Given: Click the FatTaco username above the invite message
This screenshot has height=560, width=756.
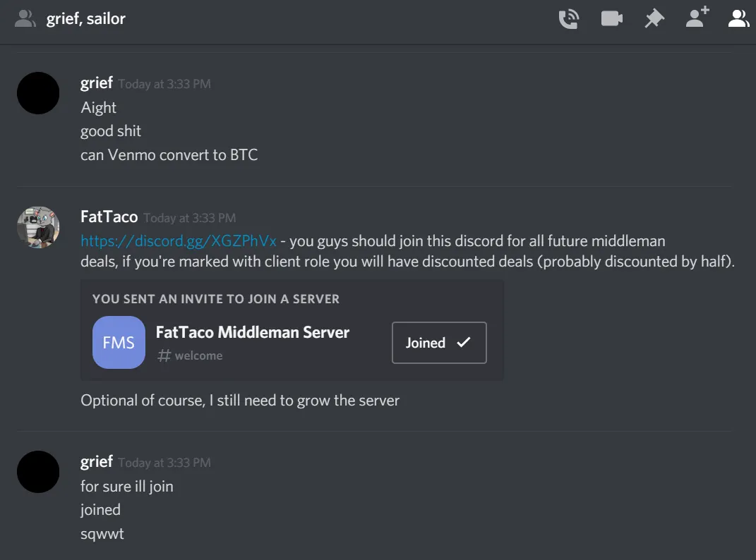Looking at the screenshot, I should (x=109, y=217).
